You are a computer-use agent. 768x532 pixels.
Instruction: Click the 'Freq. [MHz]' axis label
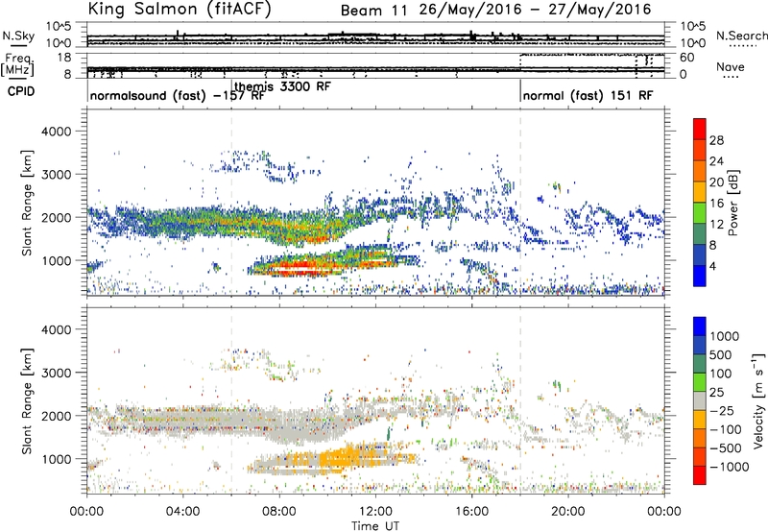(x=17, y=64)
